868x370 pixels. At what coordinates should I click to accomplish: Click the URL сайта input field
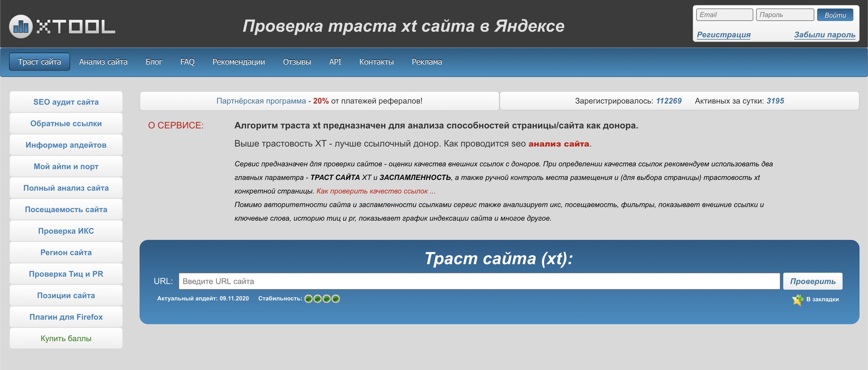tap(479, 281)
